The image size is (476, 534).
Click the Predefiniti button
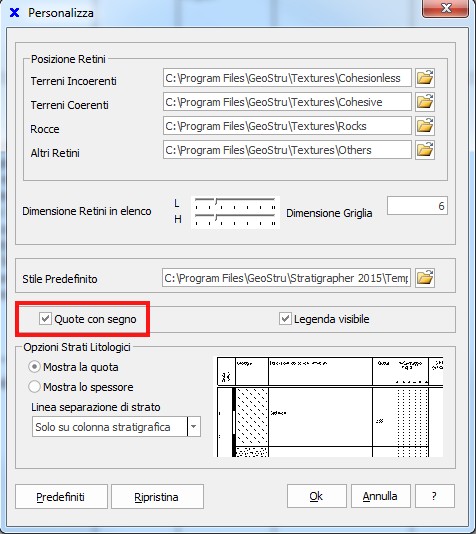click(x=61, y=497)
